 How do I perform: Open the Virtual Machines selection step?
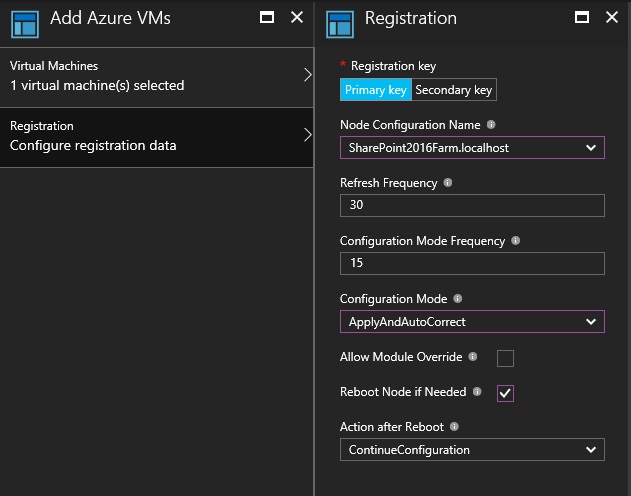pyautogui.click(x=157, y=77)
